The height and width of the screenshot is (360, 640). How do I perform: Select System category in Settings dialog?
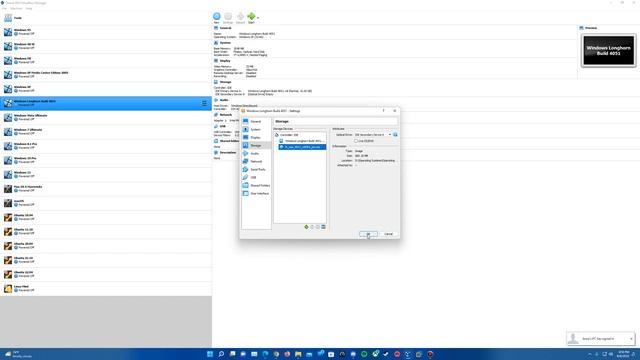[x=256, y=129]
